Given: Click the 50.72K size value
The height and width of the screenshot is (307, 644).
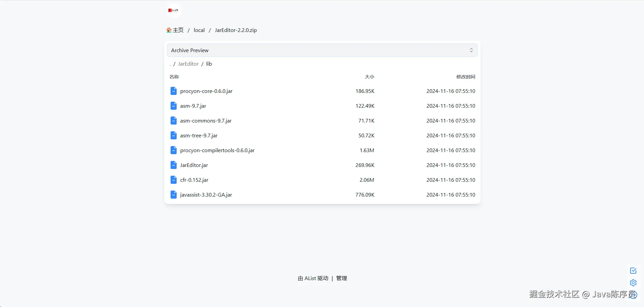Looking at the screenshot, I should pos(366,136).
